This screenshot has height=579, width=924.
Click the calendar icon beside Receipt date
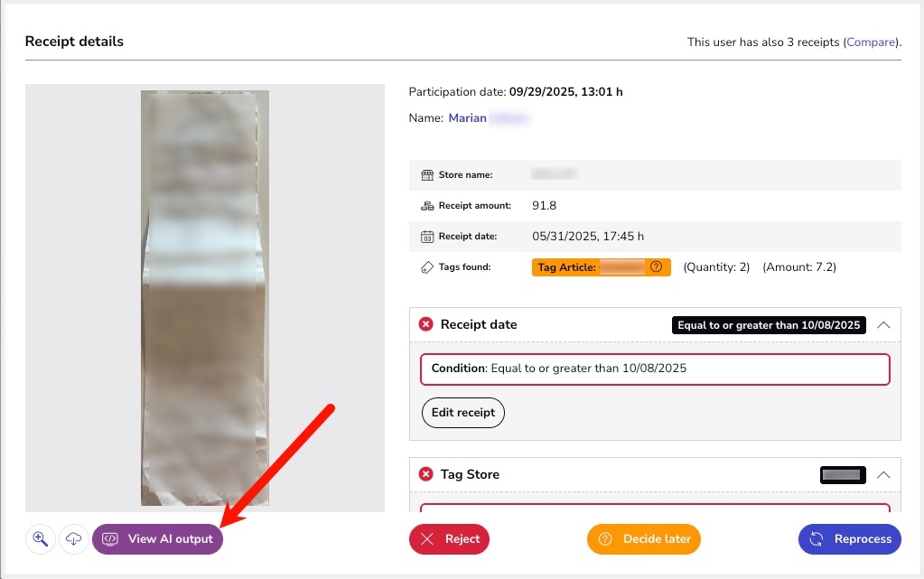click(427, 237)
